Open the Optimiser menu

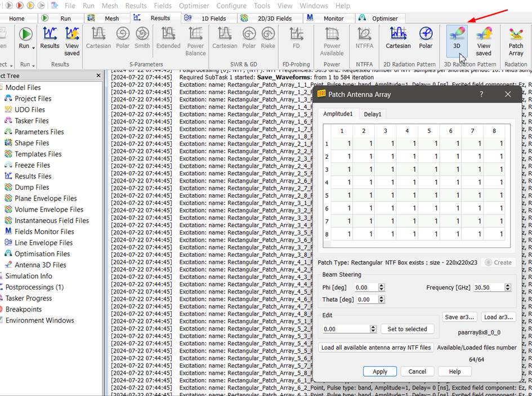194,6
